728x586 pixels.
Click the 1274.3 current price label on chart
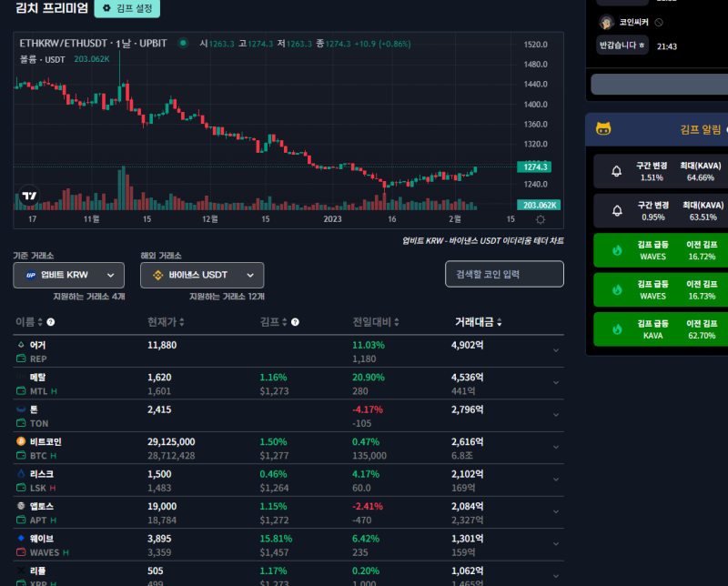click(534, 167)
